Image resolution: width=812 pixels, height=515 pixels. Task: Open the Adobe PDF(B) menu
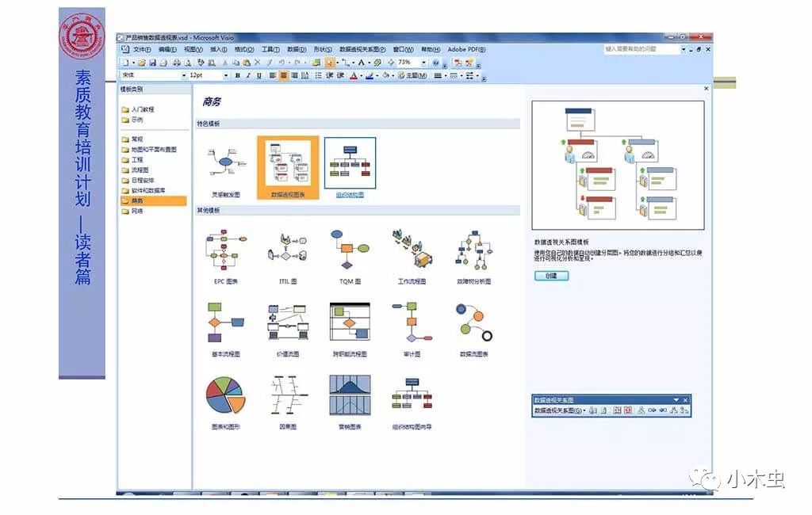click(466, 49)
